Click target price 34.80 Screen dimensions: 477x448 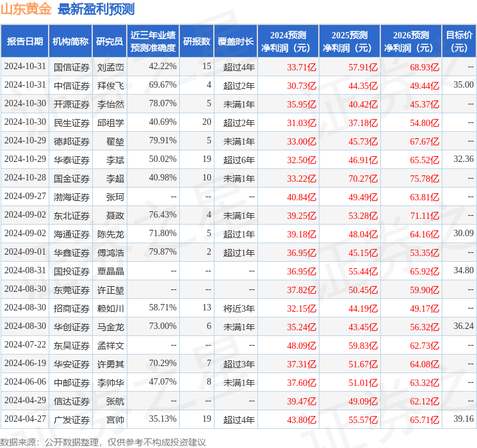coord(464,270)
